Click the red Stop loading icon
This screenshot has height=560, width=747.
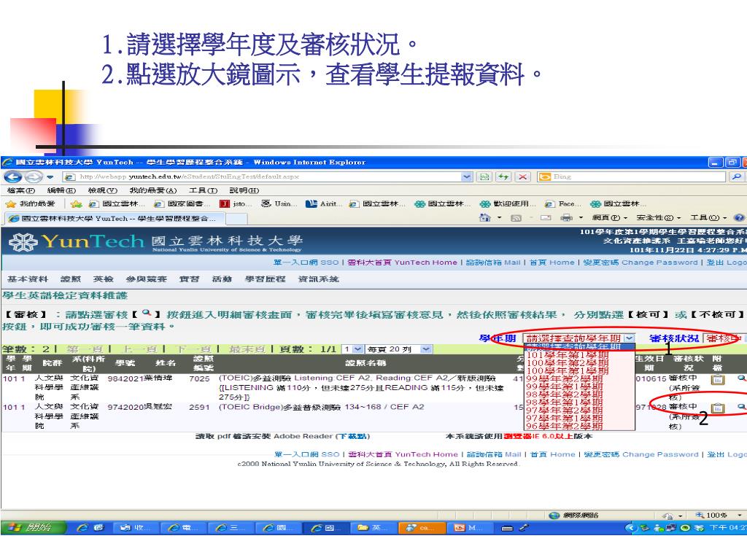tap(522, 176)
